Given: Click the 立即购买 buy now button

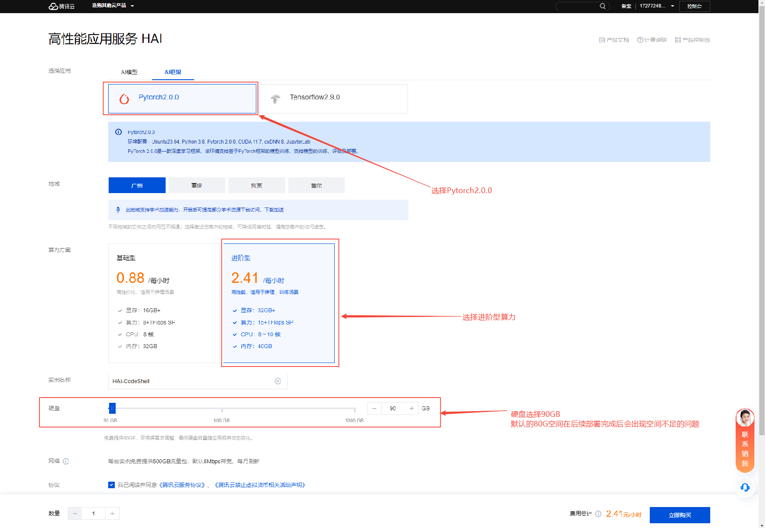Looking at the screenshot, I should point(680,515).
